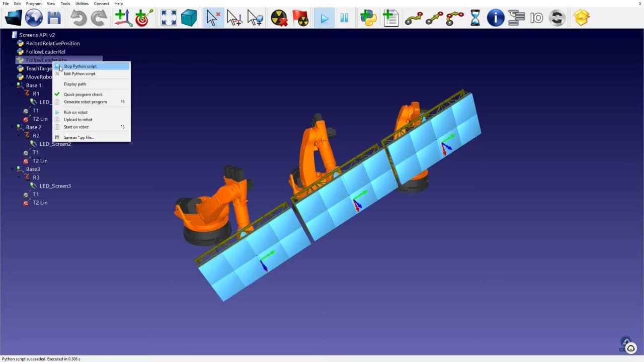The width and height of the screenshot is (644, 362).
Task: Open the Utilities menu
Action: [x=82, y=4]
